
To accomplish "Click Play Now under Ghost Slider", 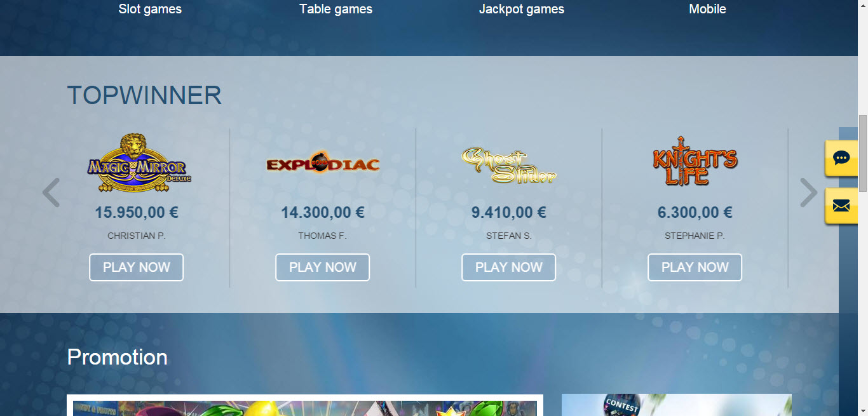I will pos(509,267).
